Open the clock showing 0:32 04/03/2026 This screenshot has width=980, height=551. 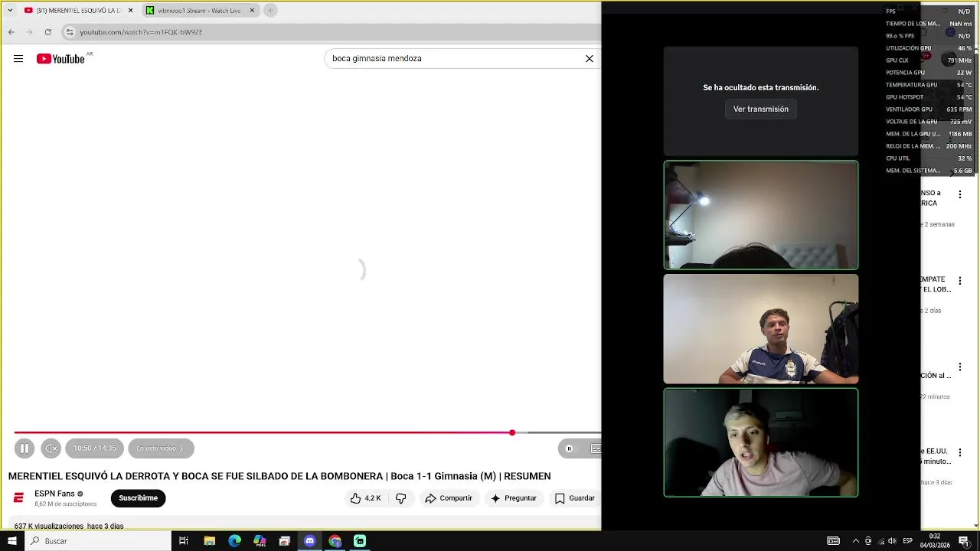(935, 541)
